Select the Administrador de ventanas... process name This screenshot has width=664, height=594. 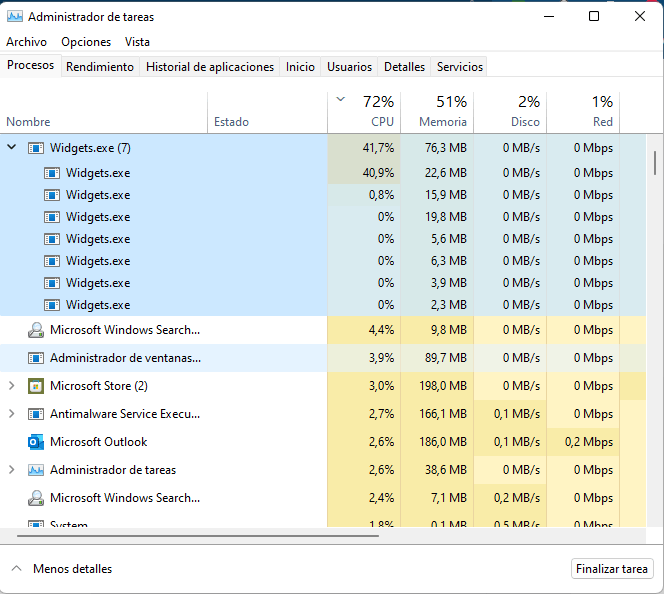125,358
